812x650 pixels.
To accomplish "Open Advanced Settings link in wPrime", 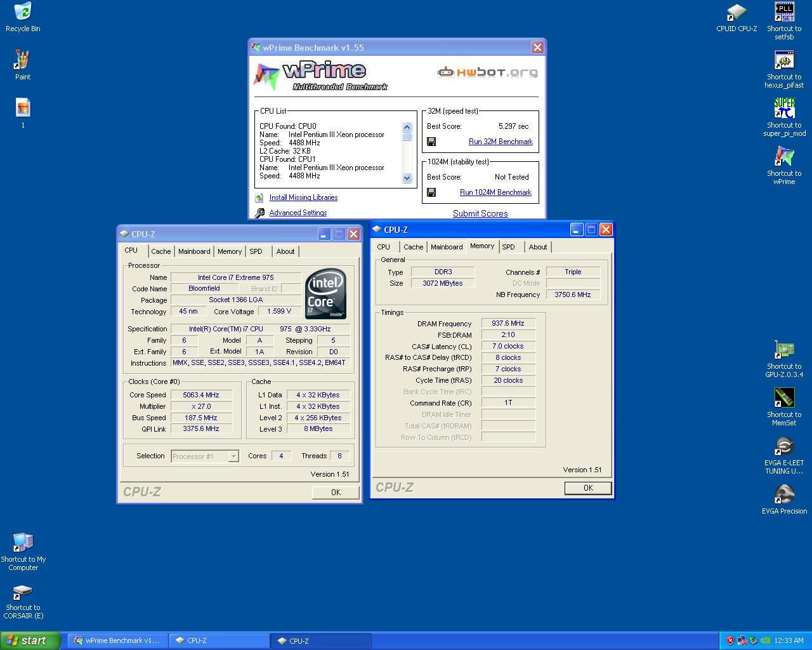I will (x=298, y=213).
